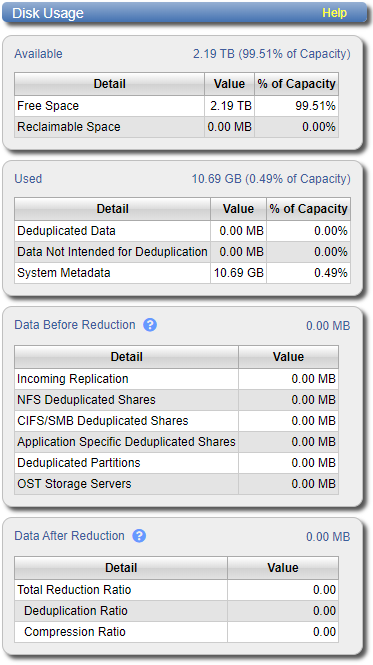The height and width of the screenshot is (665, 373).
Task: Click the Available section heading
Action: pyautogui.click(x=38, y=54)
